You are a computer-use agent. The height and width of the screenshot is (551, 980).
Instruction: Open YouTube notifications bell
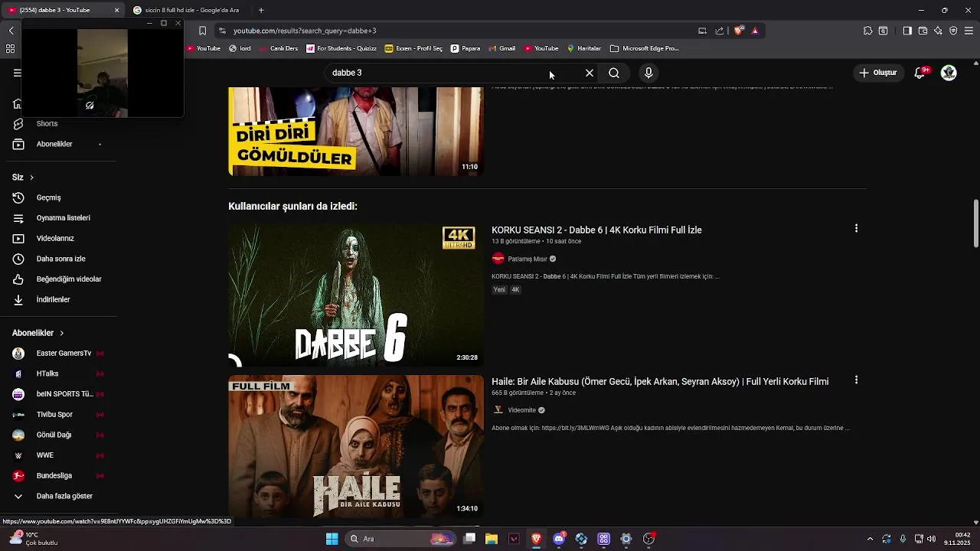pyautogui.click(x=920, y=73)
